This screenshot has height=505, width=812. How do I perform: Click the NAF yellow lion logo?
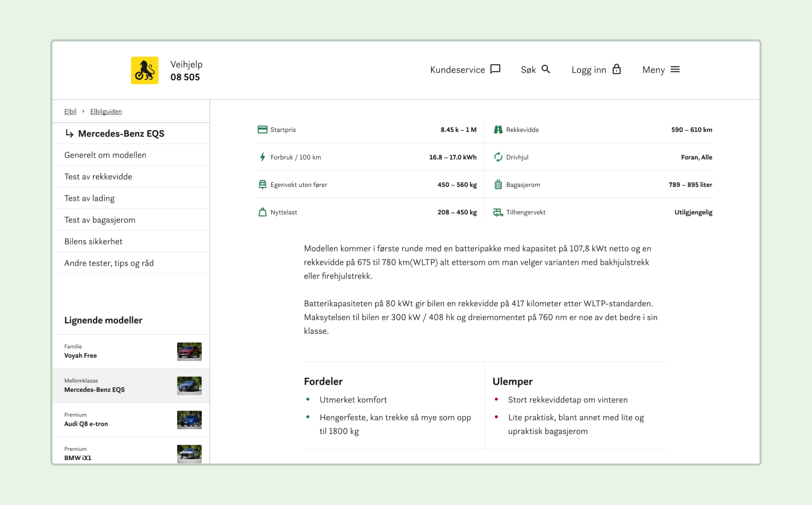[x=145, y=70]
